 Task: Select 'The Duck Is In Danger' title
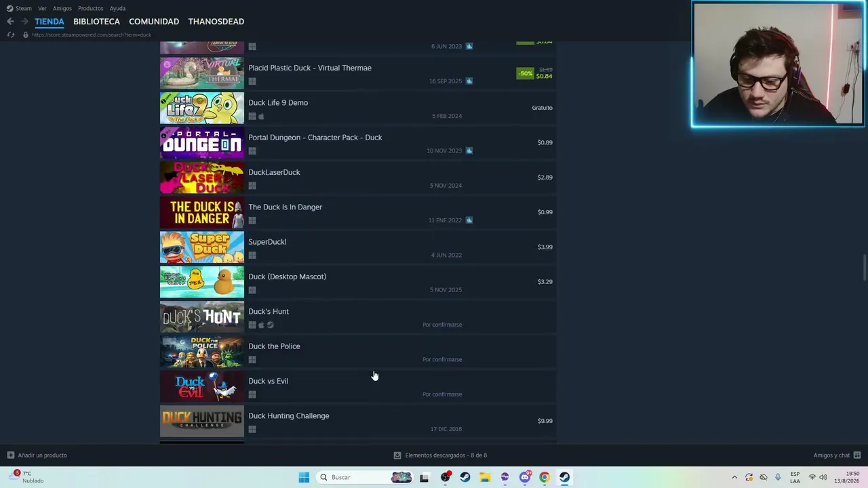tap(285, 207)
